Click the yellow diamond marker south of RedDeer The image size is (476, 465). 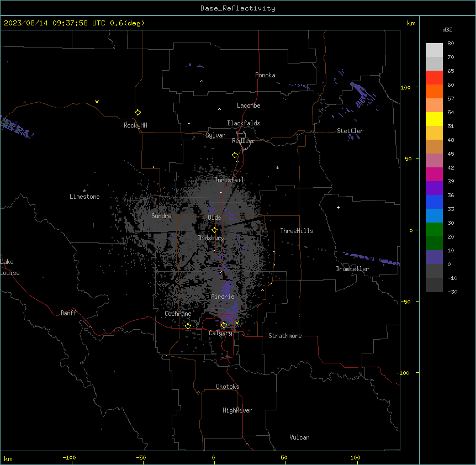click(235, 155)
